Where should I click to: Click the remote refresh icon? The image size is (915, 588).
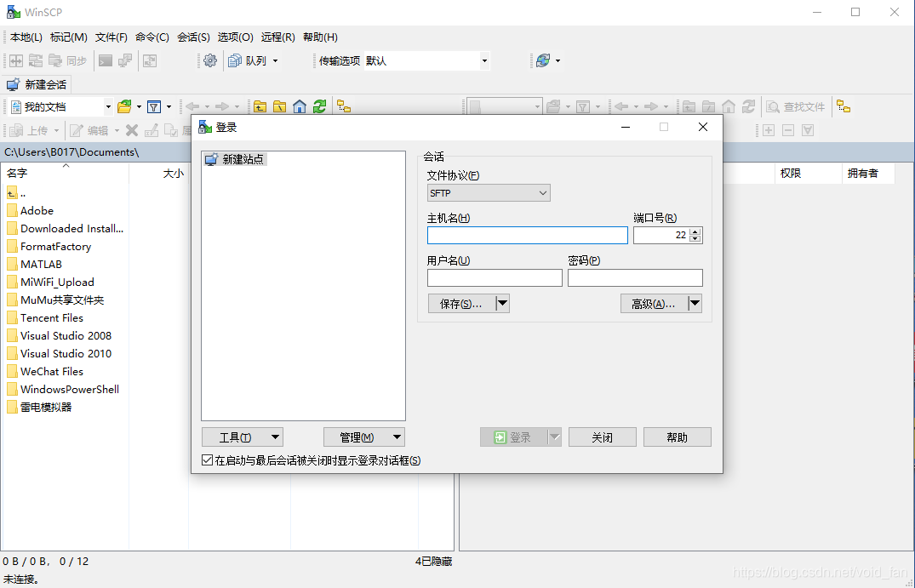[748, 106]
